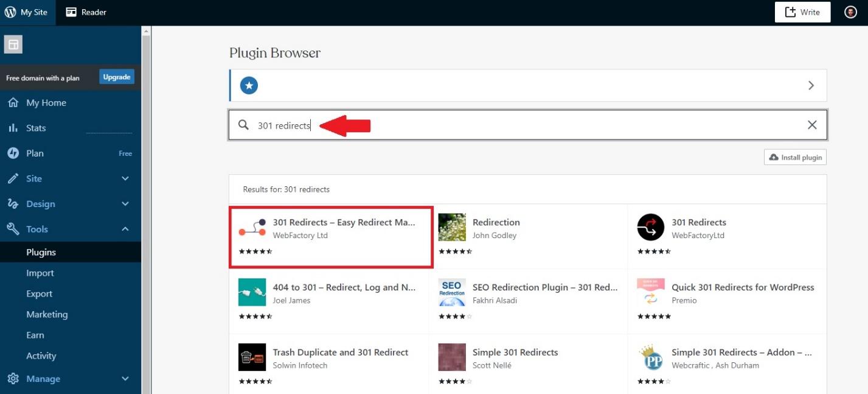Click the Free label next to Plan
Viewport: 868px width, 394px height.
click(x=125, y=153)
